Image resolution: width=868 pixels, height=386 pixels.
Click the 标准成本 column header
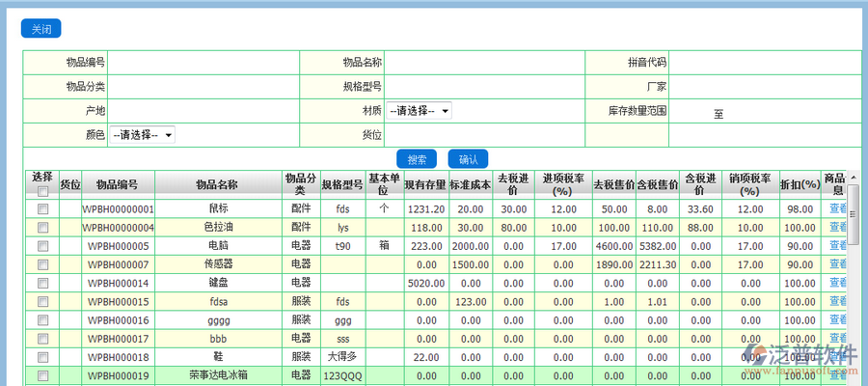point(471,184)
